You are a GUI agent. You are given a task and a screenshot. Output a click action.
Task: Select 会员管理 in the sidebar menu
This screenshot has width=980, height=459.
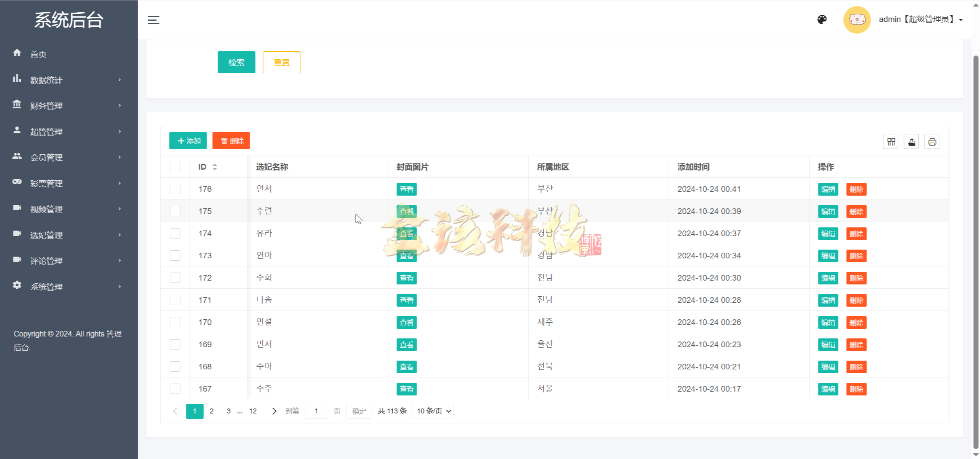pyautogui.click(x=46, y=157)
